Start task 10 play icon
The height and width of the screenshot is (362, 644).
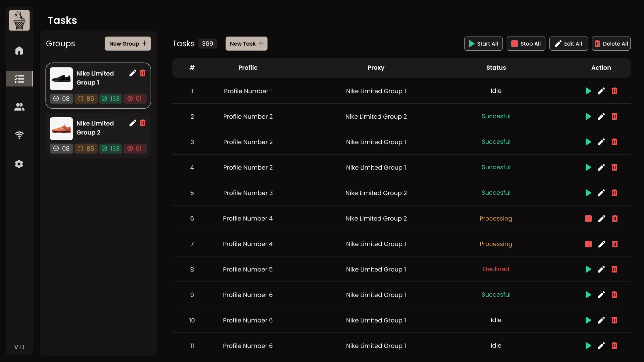588,320
